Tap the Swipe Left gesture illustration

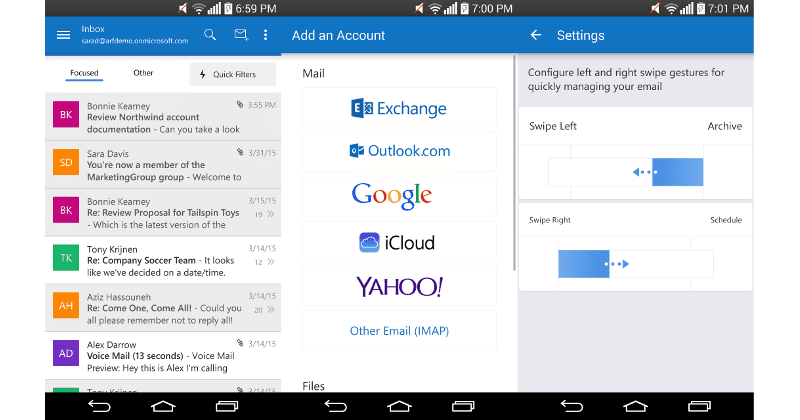pyautogui.click(x=626, y=172)
